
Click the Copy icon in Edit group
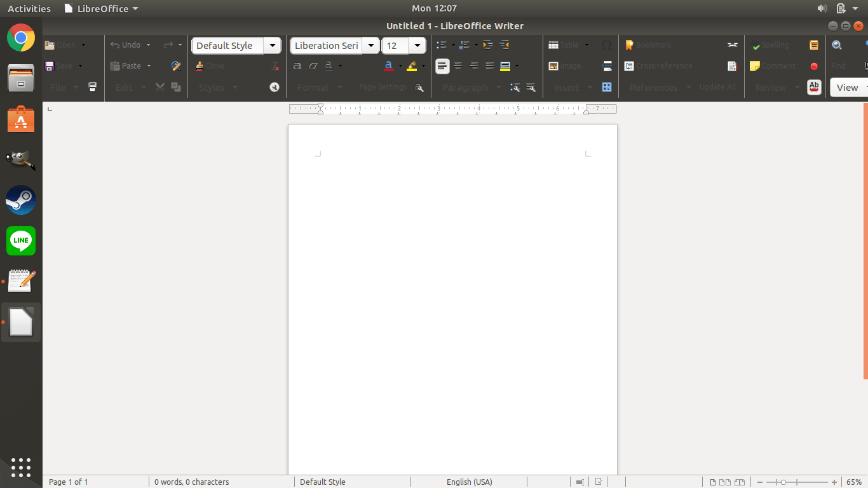(176, 87)
